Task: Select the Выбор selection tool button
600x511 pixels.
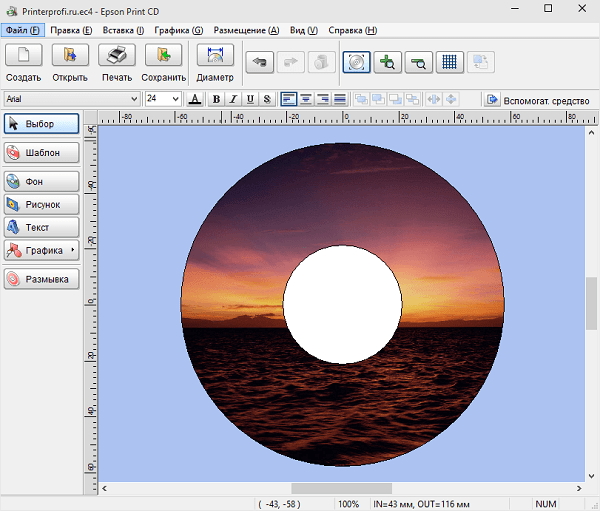Action: point(41,124)
